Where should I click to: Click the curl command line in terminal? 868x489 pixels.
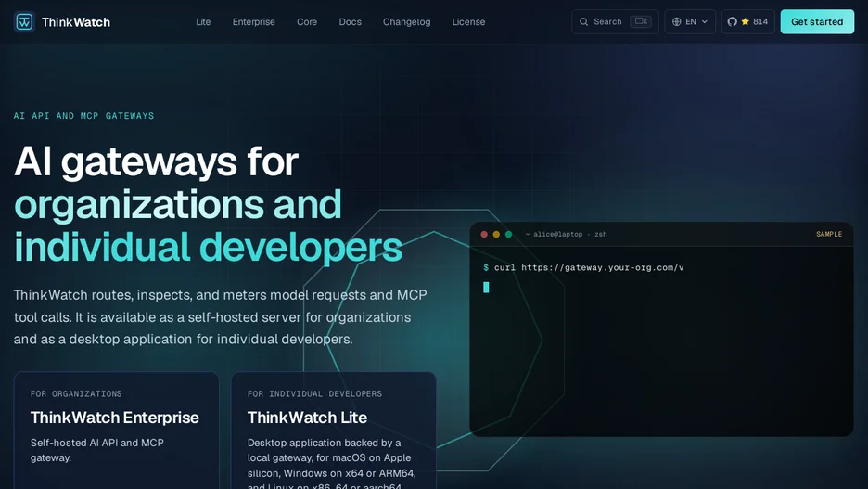(x=583, y=267)
